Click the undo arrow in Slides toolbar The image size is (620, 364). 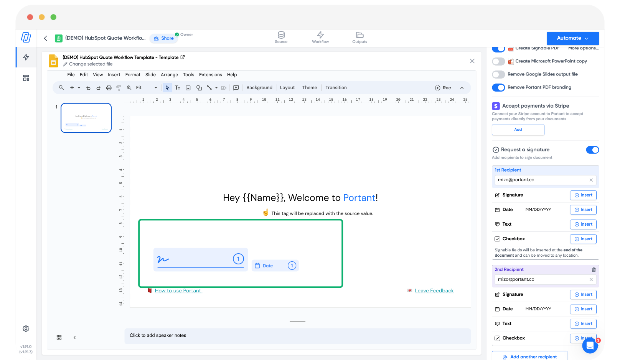(x=88, y=88)
